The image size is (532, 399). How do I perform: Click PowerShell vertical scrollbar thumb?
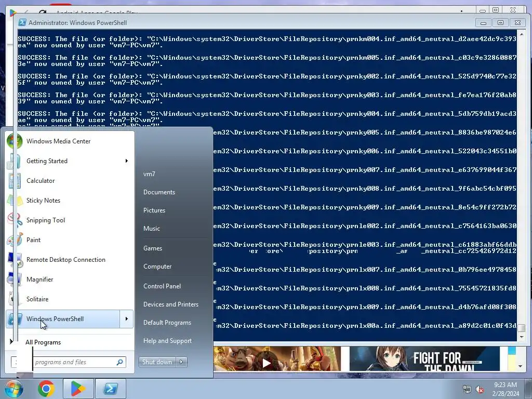522,328
